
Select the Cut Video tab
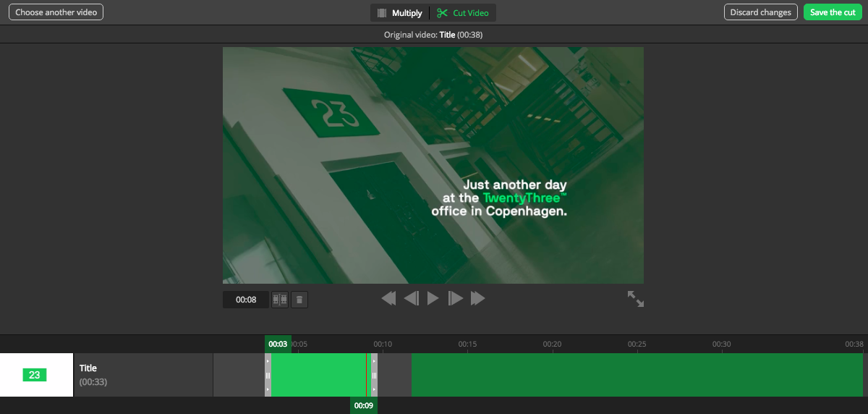click(463, 13)
